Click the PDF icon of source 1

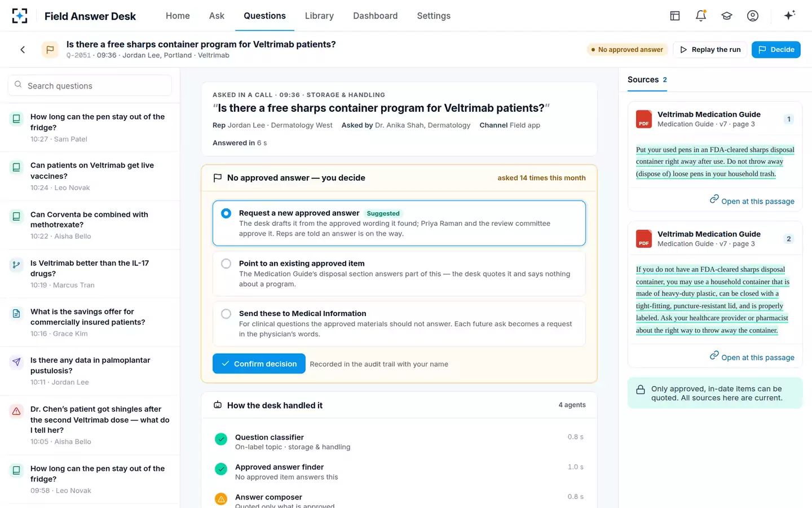[644, 119]
